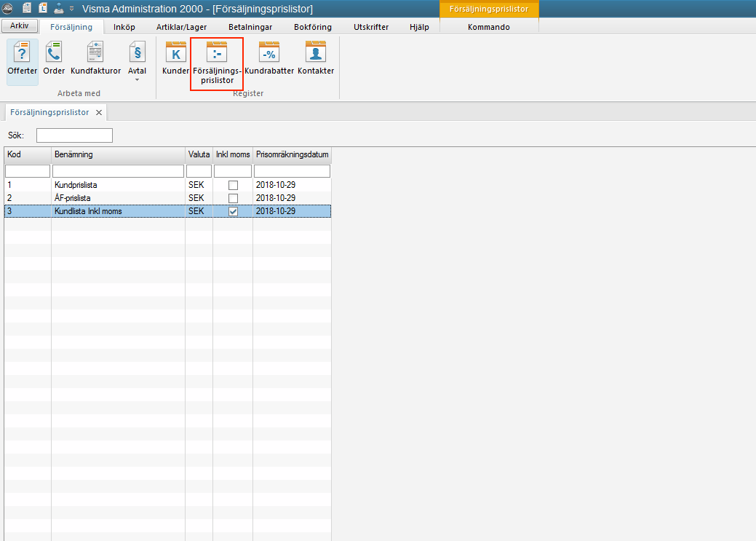Click the stamp icon in quick access toolbar
The width and height of the screenshot is (756, 541).
(59, 8)
